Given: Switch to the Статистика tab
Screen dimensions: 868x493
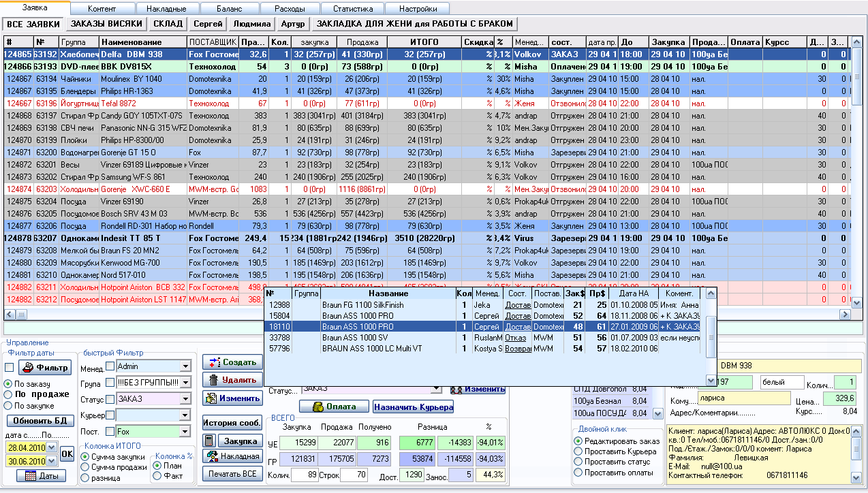Looking at the screenshot, I should pyautogui.click(x=352, y=9).
